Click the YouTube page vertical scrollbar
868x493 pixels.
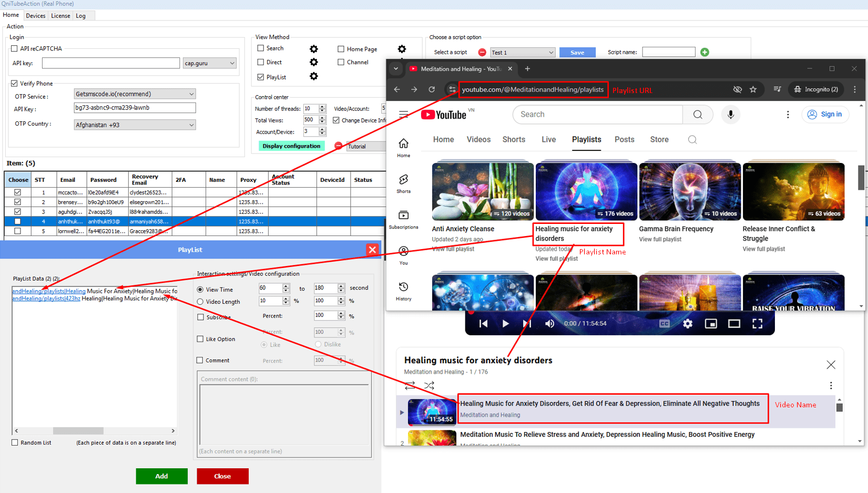click(861, 178)
